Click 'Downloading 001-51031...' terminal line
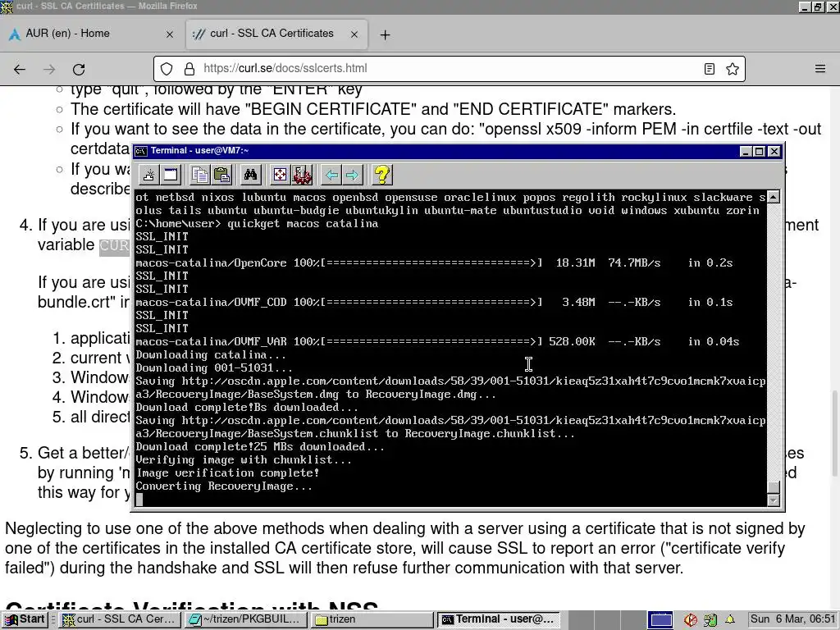This screenshot has height=630, width=840. point(214,368)
